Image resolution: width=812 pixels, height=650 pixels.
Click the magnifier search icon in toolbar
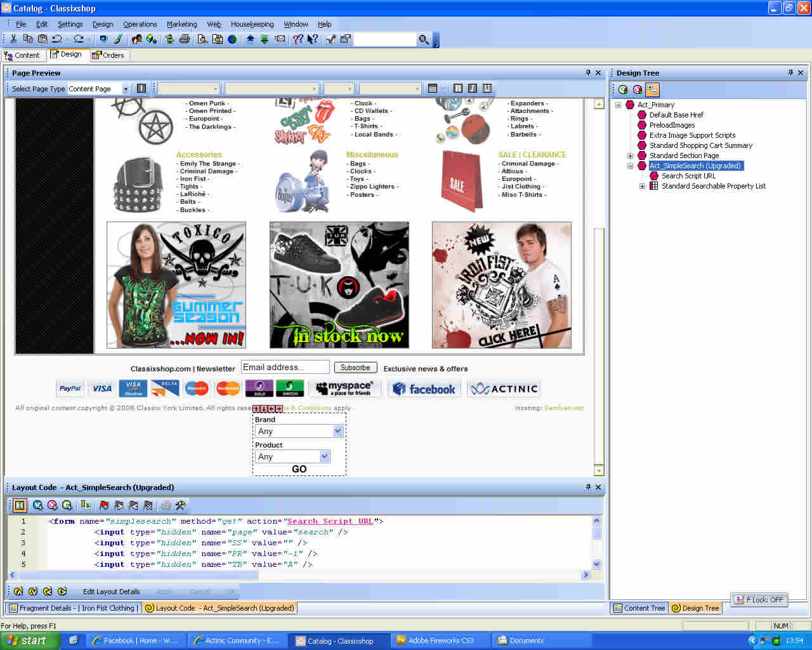click(424, 39)
